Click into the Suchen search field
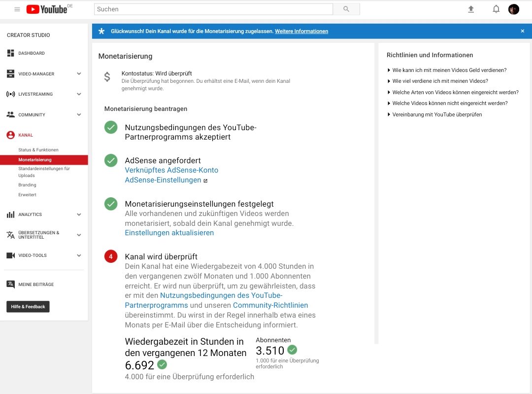 click(x=213, y=9)
